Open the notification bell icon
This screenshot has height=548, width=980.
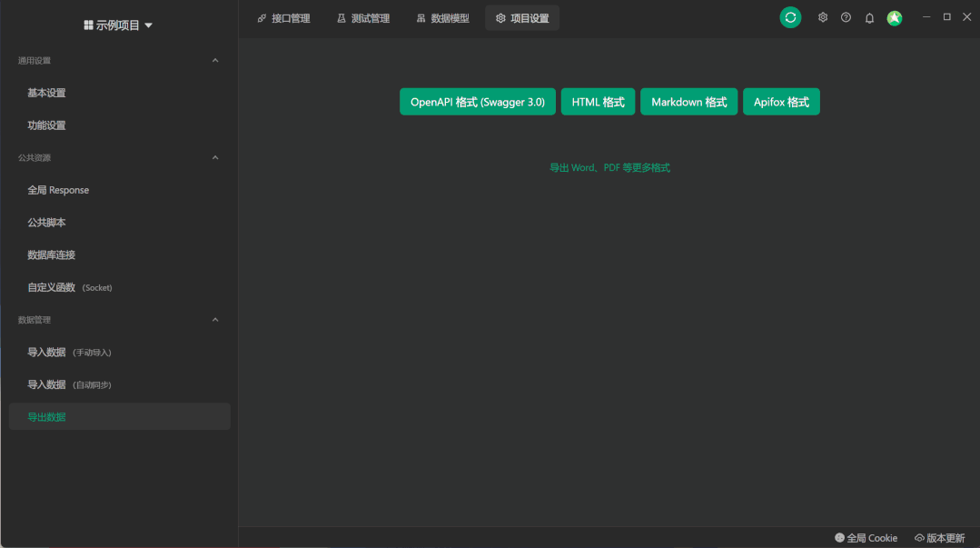(868, 16)
